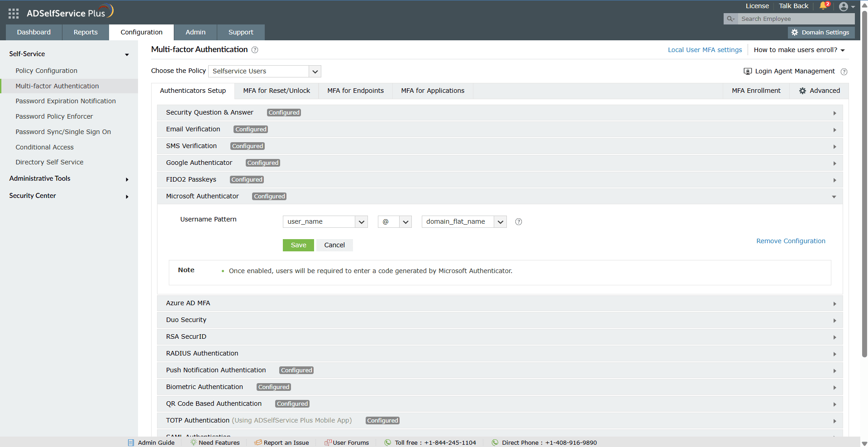The width and height of the screenshot is (868, 447).
Task: Click the page vertical scrollbar thumb
Action: 864,183
